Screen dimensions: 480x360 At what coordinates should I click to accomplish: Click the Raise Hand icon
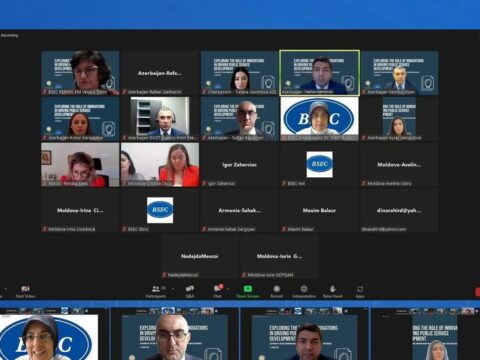coord(332,289)
